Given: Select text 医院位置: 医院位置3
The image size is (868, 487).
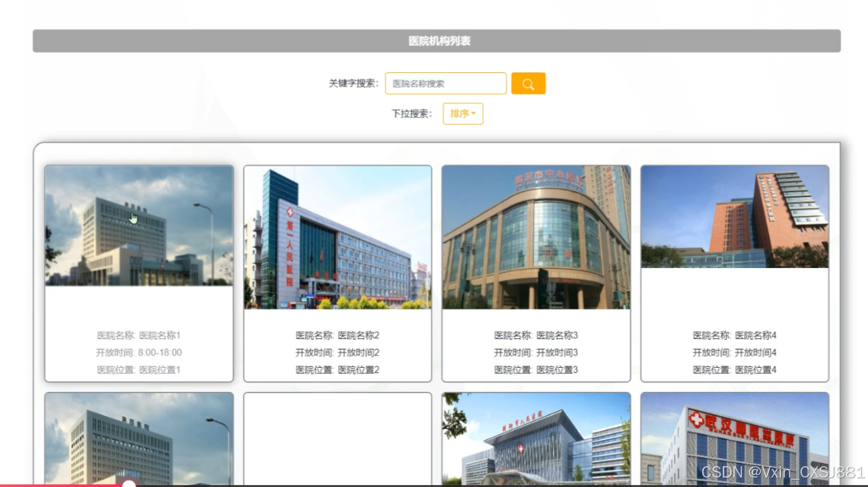Looking at the screenshot, I should [x=536, y=370].
